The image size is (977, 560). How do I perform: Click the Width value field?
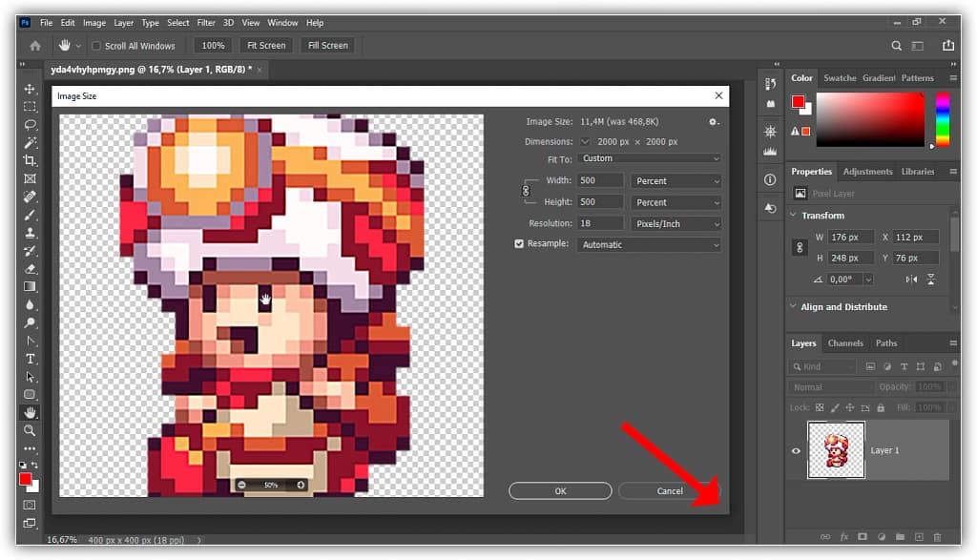pyautogui.click(x=600, y=180)
